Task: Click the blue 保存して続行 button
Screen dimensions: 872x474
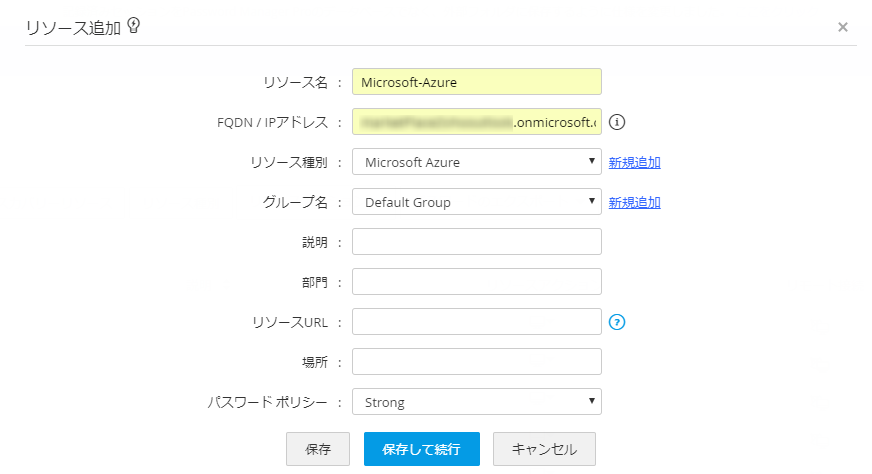Action: (x=421, y=449)
